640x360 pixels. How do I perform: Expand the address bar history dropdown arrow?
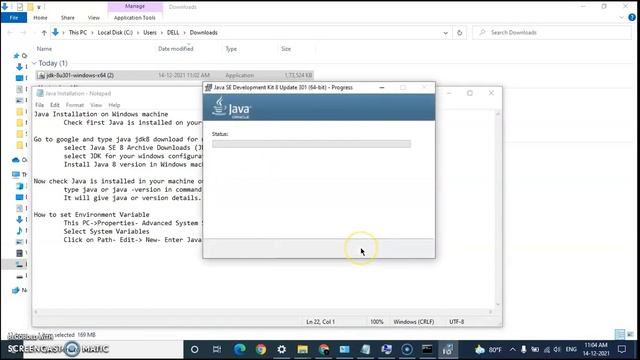tap(445, 33)
